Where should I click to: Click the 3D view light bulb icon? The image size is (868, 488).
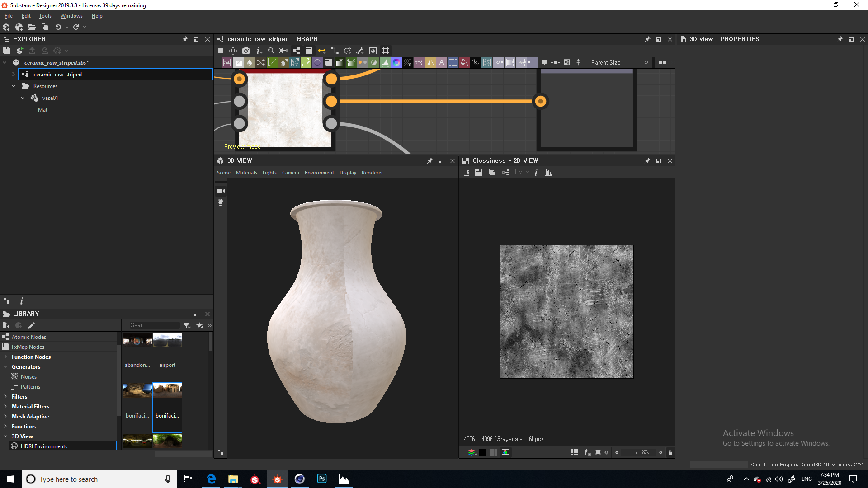pyautogui.click(x=221, y=202)
